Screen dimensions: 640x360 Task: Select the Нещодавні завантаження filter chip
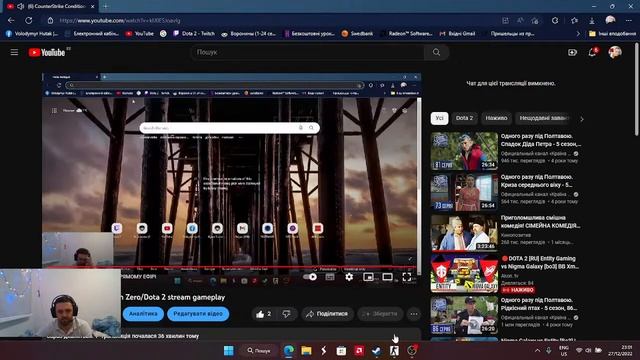pos(544,118)
